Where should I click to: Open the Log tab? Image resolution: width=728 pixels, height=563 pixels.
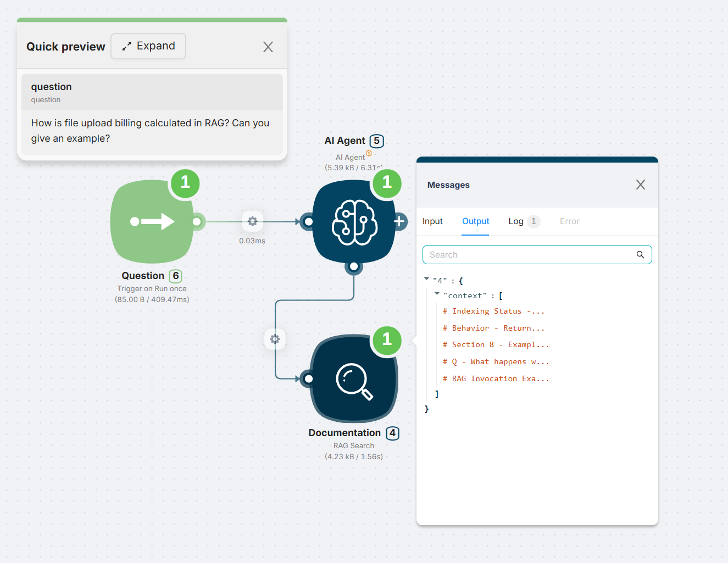click(516, 221)
